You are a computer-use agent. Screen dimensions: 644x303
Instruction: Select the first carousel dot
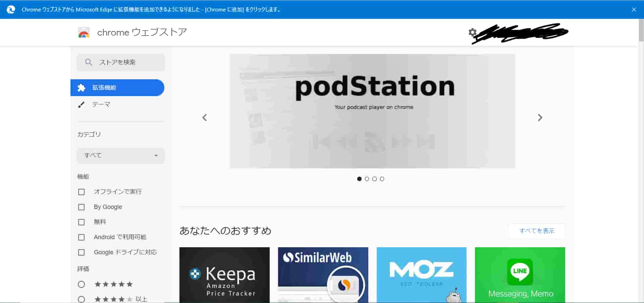(359, 179)
